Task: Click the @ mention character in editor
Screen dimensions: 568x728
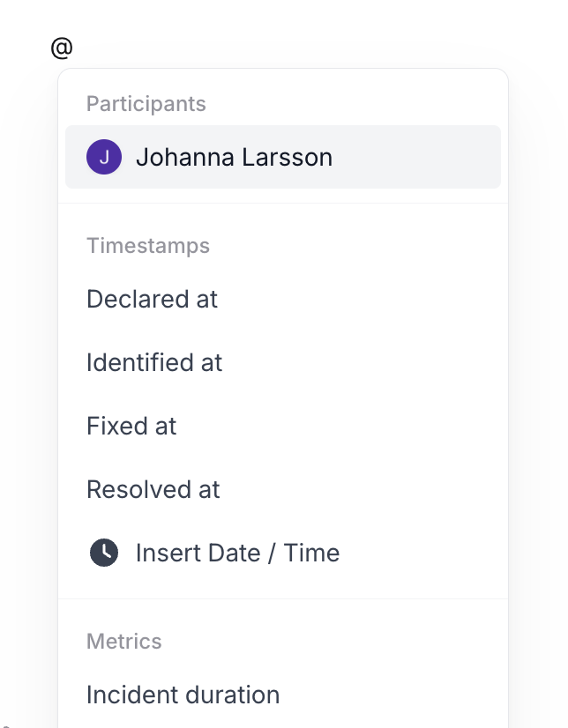Action: [x=62, y=48]
